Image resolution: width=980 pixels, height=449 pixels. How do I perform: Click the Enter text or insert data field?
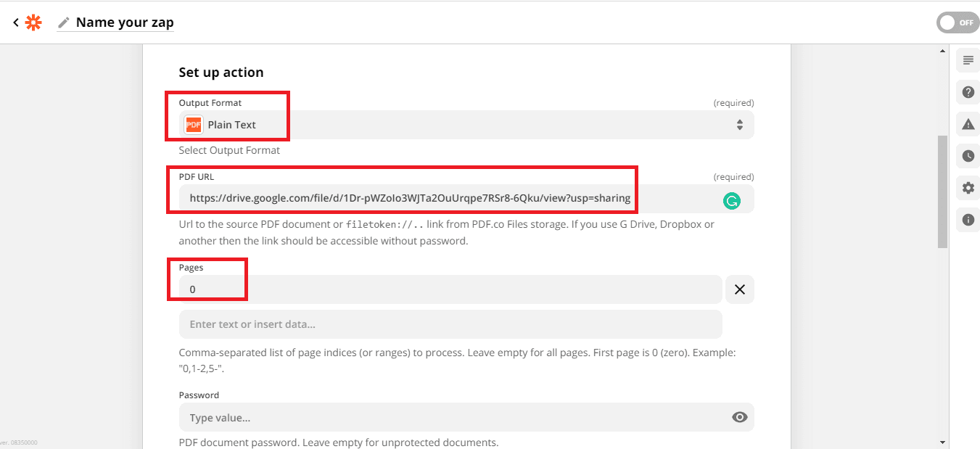coord(450,324)
